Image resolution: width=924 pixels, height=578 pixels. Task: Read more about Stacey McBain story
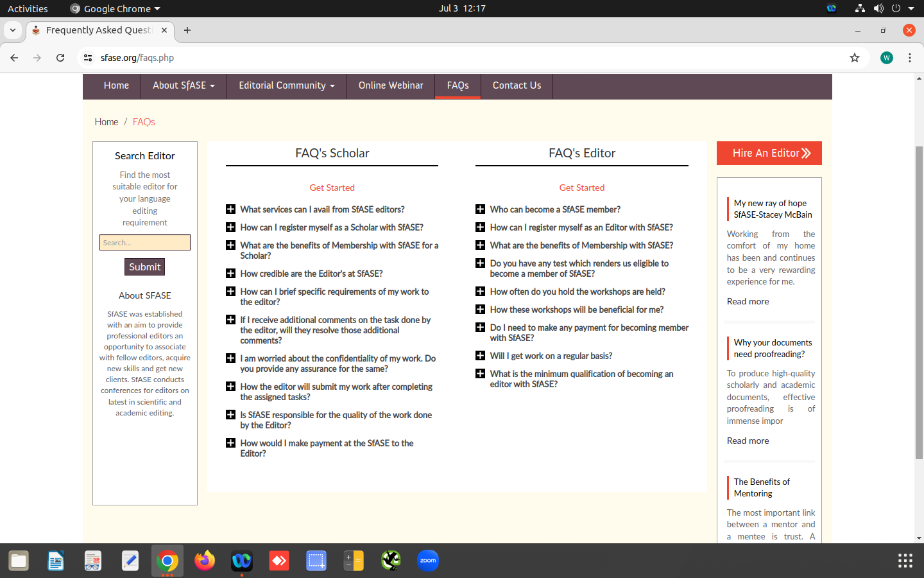[x=748, y=301]
